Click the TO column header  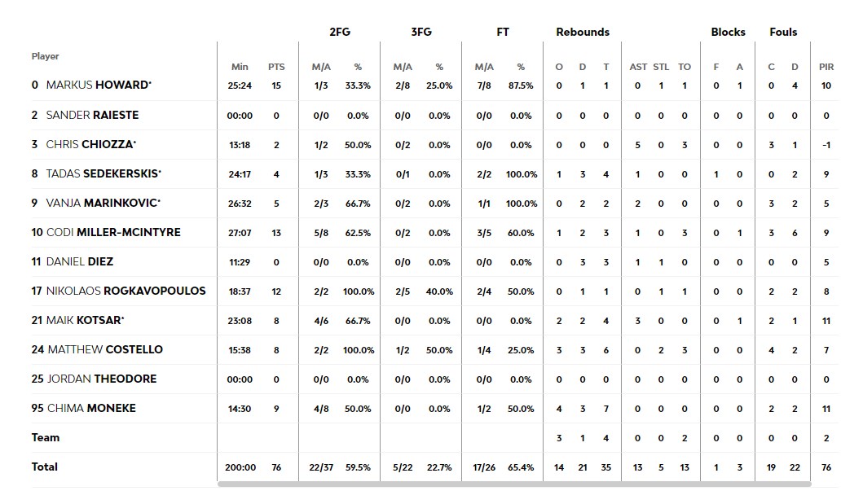pos(685,67)
